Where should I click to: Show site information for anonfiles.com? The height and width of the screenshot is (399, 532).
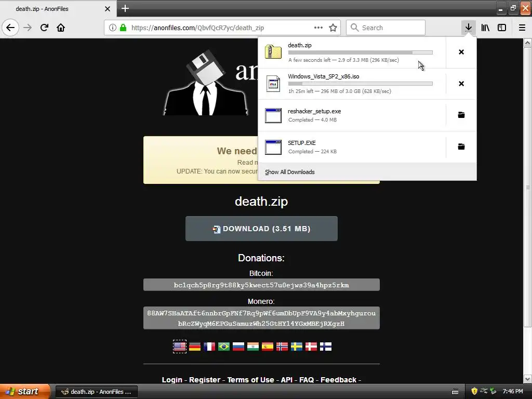coord(112,28)
